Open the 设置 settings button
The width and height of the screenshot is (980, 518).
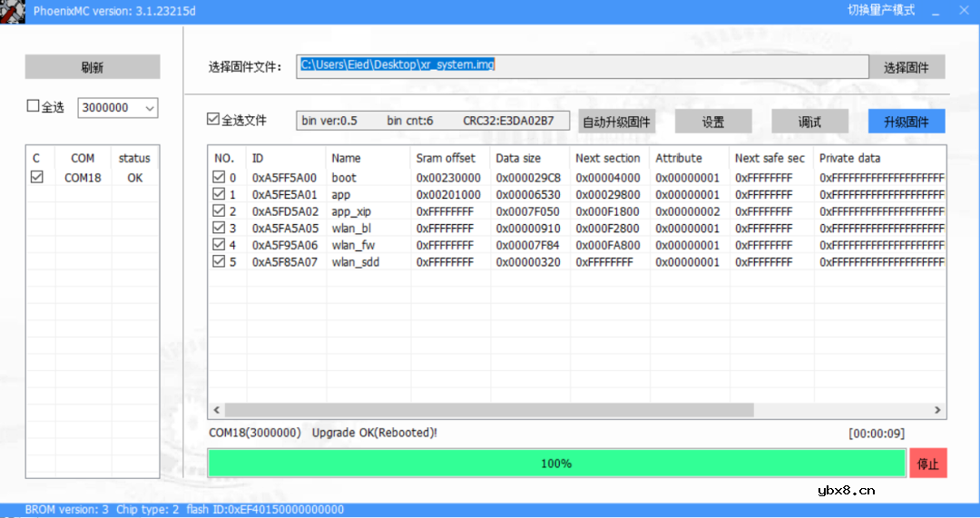712,122
